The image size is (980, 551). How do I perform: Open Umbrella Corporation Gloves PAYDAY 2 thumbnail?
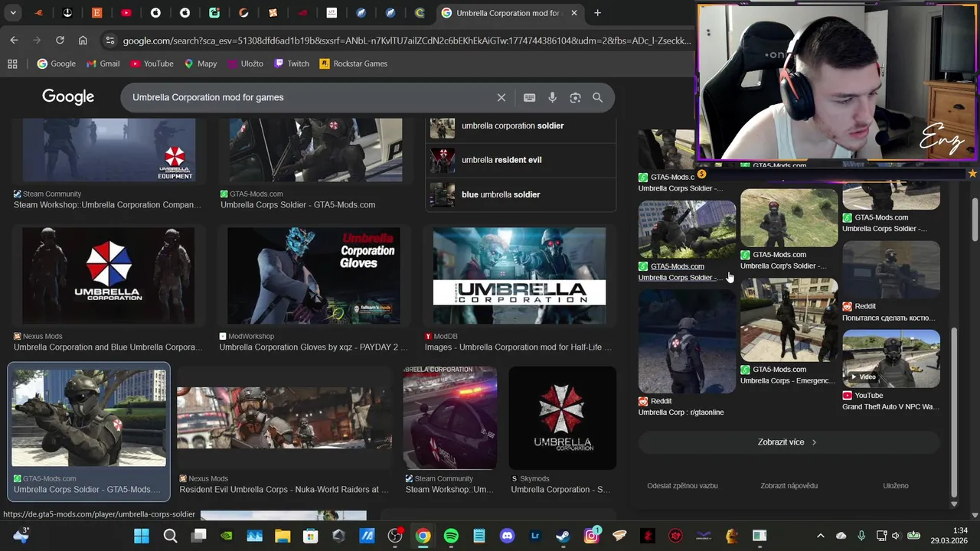(314, 275)
